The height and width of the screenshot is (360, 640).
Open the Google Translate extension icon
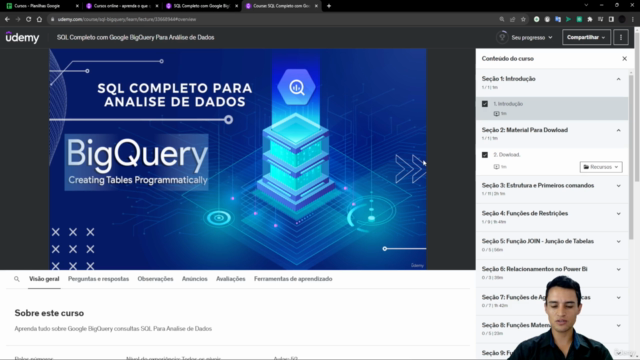[x=558, y=19]
